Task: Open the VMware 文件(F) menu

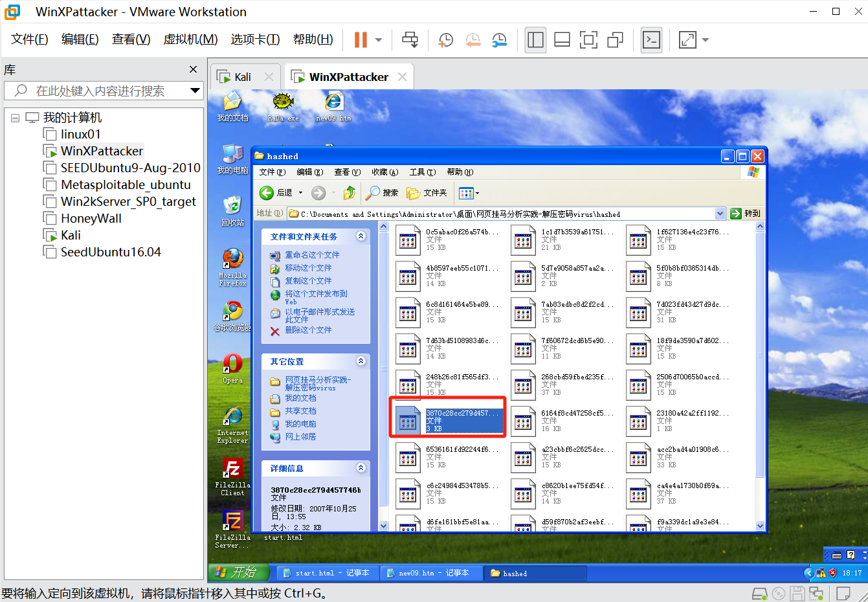Action: (x=30, y=39)
